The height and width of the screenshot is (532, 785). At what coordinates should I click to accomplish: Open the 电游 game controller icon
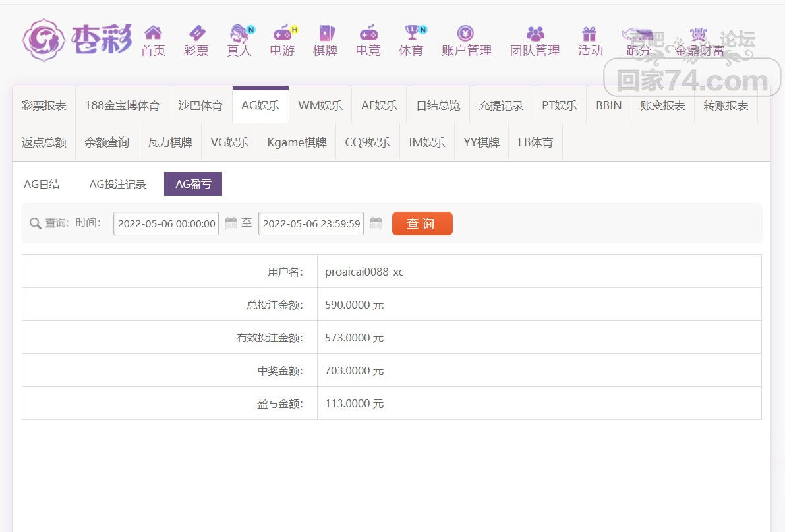tap(282, 33)
